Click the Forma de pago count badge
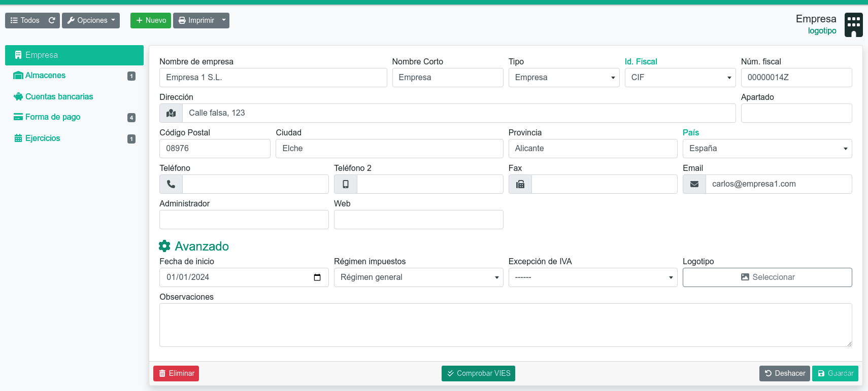This screenshot has width=868, height=391. pyautogui.click(x=131, y=118)
